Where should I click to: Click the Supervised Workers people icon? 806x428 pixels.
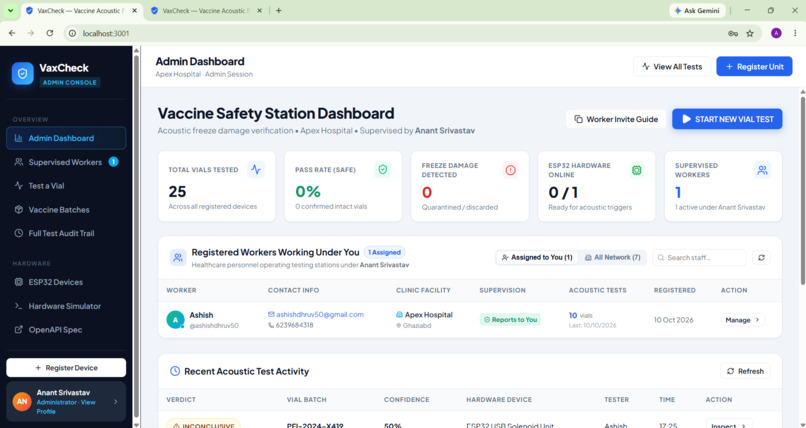pyautogui.click(x=762, y=170)
